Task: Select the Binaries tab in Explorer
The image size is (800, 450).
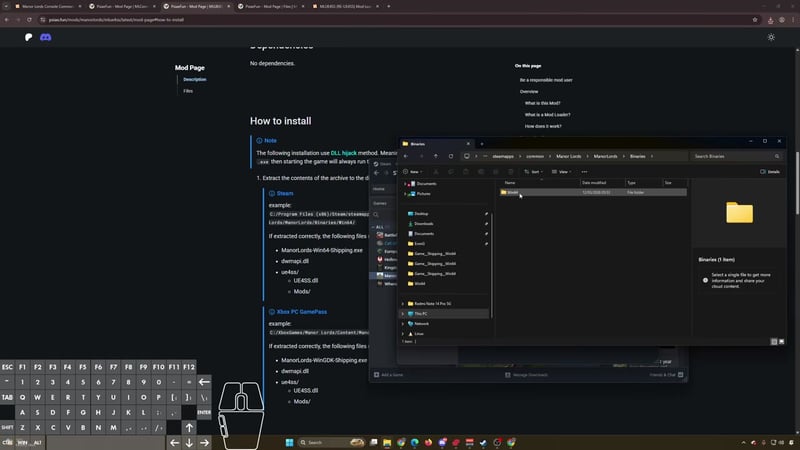Action: coord(436,144)
